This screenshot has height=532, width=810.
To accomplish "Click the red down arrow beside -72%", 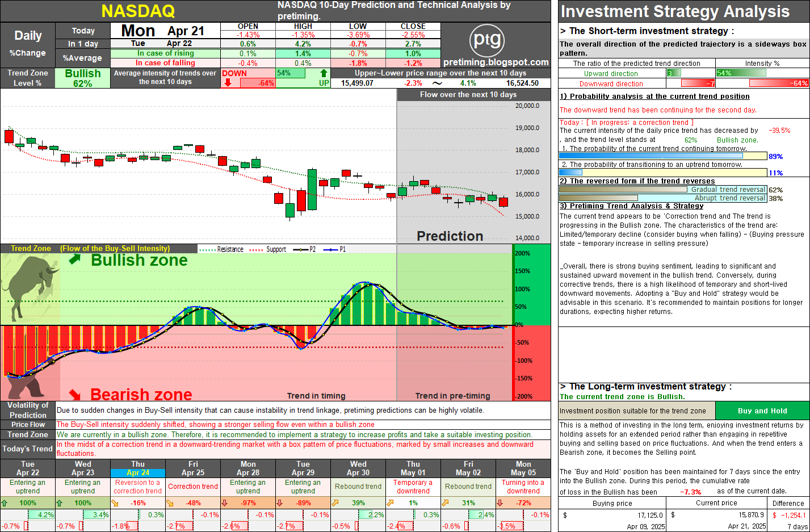I will pyautogui.click(x=500, y=503).
